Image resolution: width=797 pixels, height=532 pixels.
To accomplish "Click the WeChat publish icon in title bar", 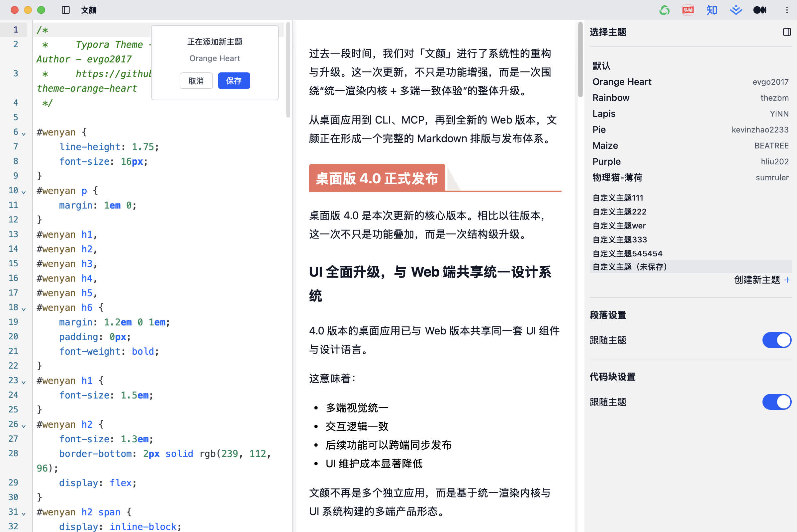I will tap(664, 10).
